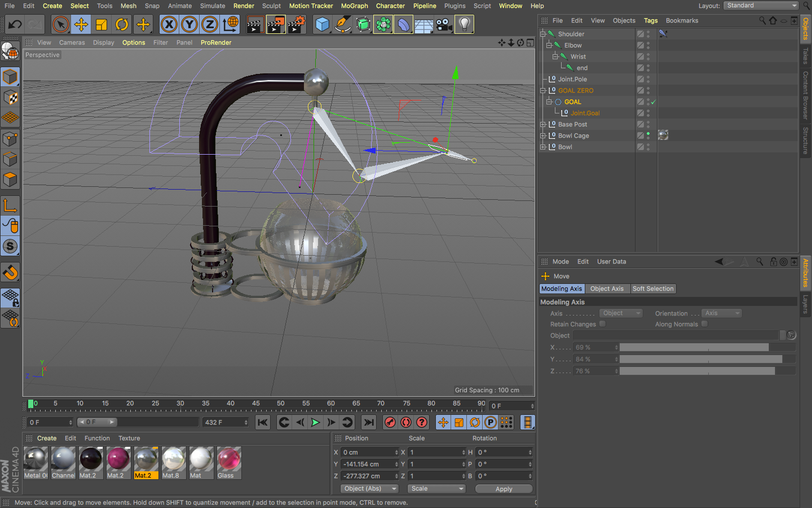Toggle Autokeying button

(406, 422)
